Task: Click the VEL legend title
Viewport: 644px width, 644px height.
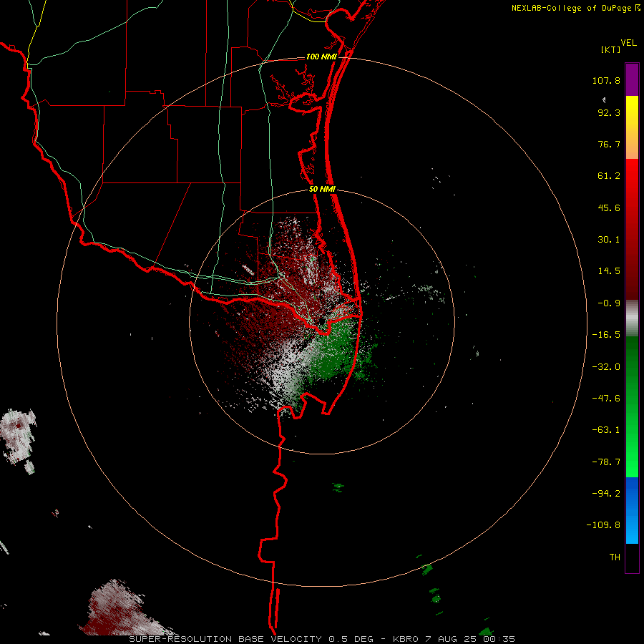Action: click(629, 43)
